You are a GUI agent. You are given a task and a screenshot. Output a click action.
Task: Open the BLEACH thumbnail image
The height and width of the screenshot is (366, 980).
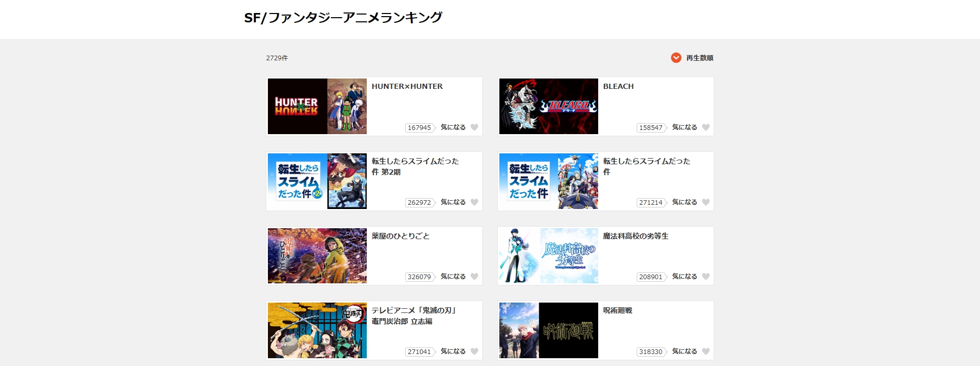[549, 107]
